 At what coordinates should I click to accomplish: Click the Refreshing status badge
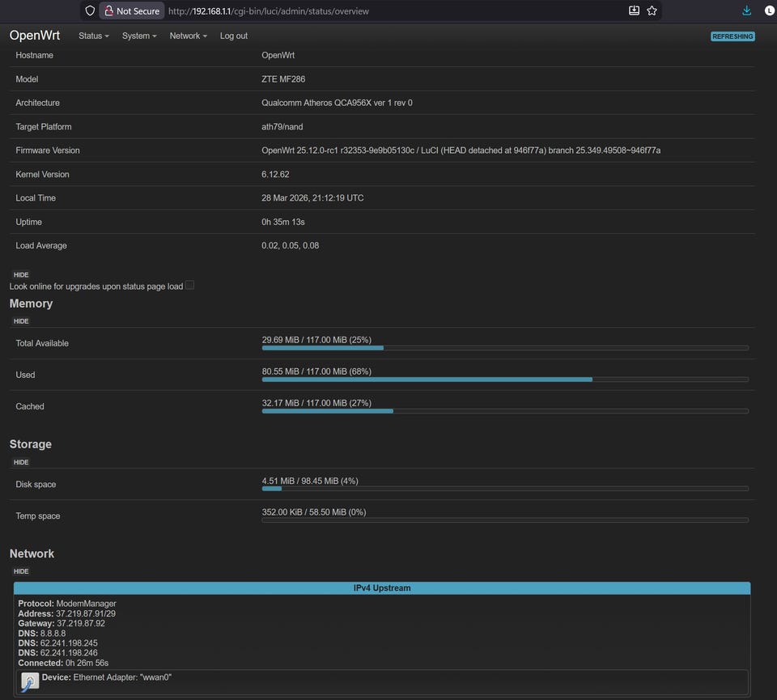732,36
